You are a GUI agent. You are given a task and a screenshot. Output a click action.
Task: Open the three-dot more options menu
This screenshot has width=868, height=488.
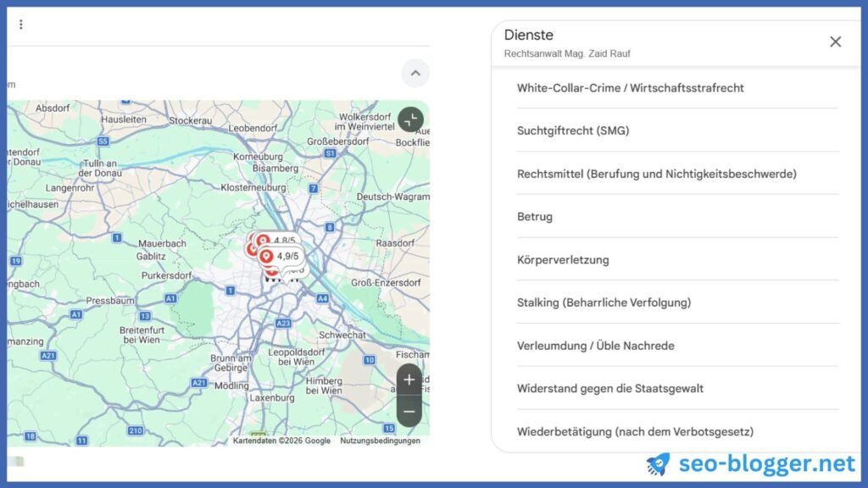click(21, 25)
